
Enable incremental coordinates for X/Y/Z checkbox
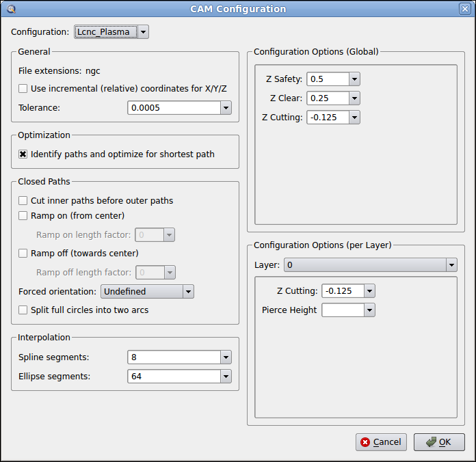(x=23, y=89)
